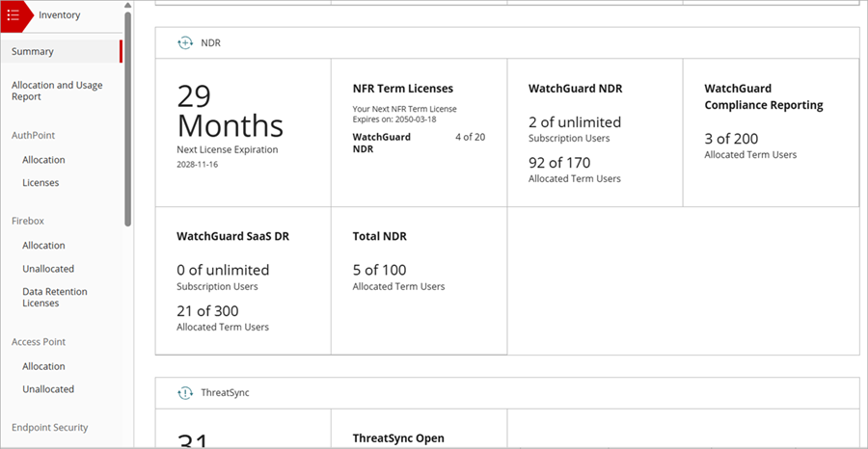The image size is (868, 449).
Task: Click the sidebar scroll up arrow
Action: pos(128,5)
